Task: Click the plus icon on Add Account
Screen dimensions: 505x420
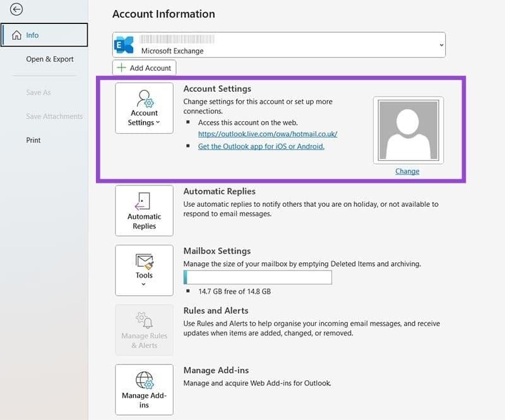Action: point(121,68)
